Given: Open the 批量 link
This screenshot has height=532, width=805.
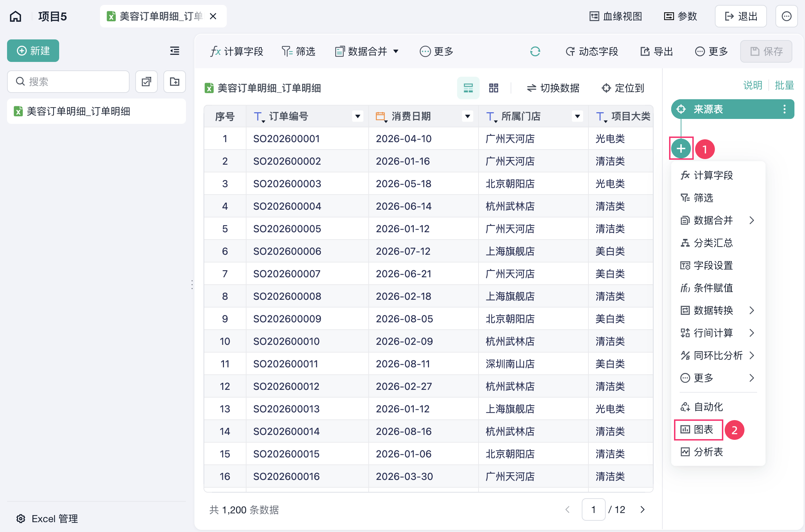Looking at the screenshot, I should (784, 85).
